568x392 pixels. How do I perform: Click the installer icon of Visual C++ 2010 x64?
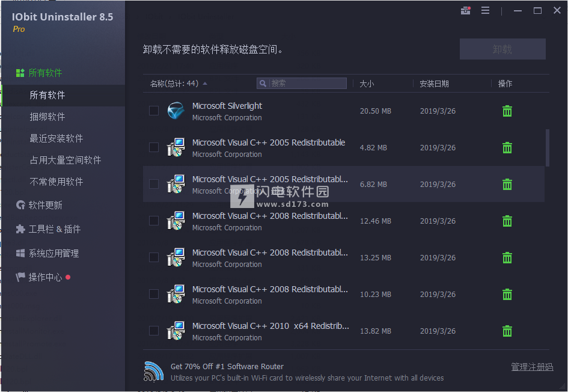176,331
